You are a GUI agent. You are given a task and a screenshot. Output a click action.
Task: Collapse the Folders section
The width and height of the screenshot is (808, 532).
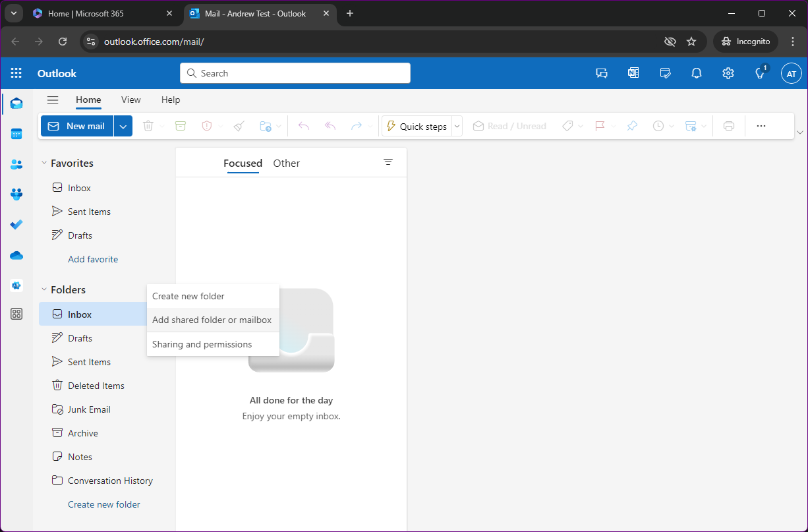pos(44,289)
